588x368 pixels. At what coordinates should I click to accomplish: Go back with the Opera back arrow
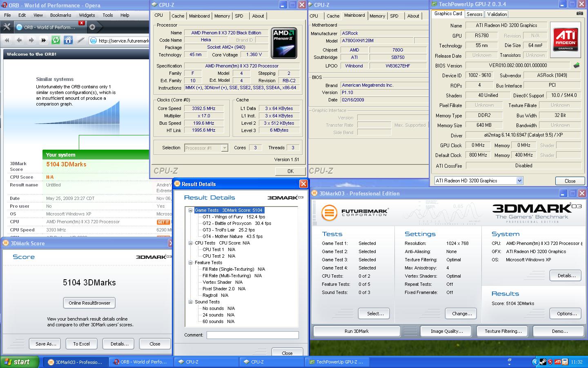point(19,40)
